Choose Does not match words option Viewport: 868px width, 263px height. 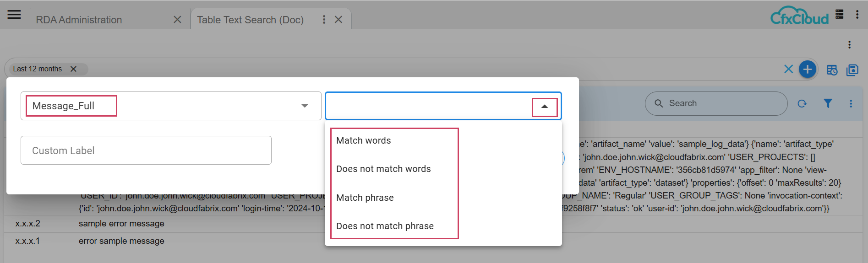point(383,169)
